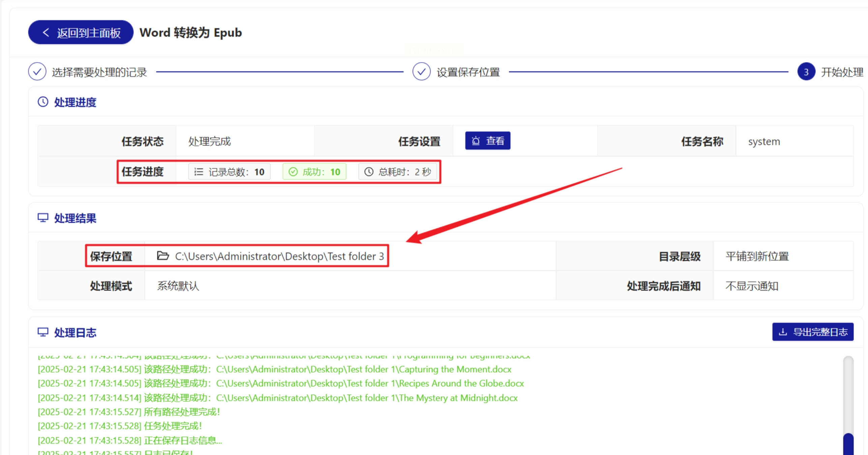Open the Test folder 3 save path link
The image size is (868, 455).
(x=279, y=256)
